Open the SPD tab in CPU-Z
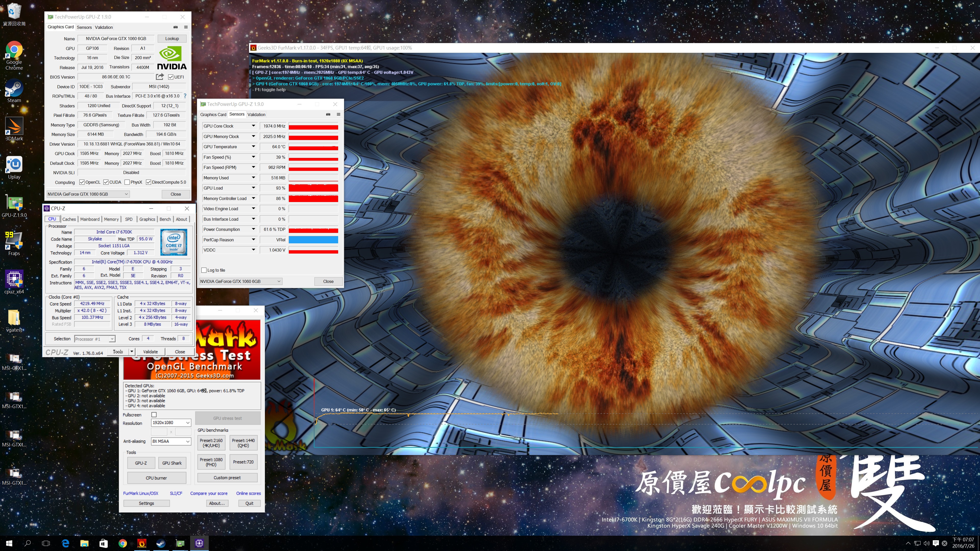 (129, 219)
